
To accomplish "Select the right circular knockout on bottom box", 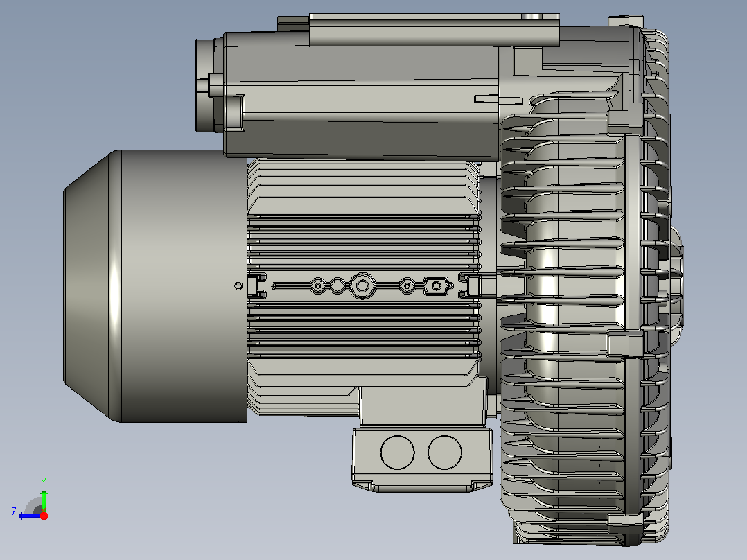I will 444,453.
